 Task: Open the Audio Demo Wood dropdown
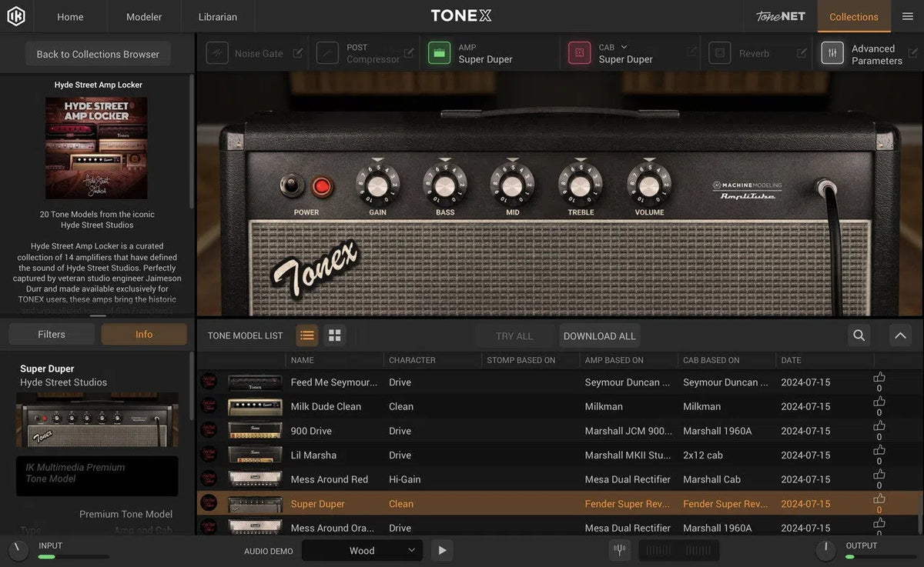coord(362,550)
